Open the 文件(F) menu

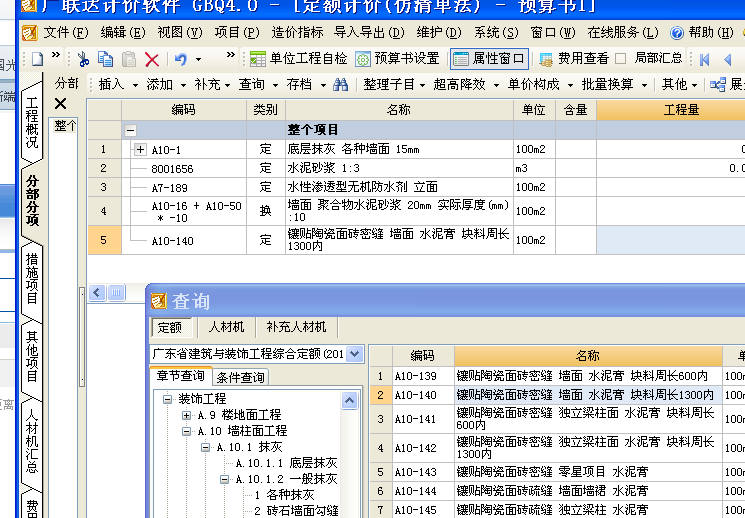tap(66, 32)
